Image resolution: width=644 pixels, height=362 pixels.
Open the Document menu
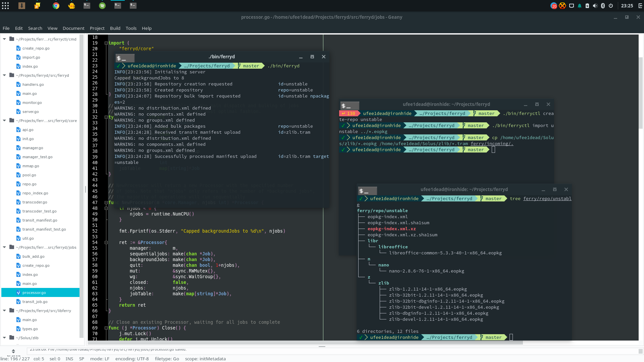[x=73, y=28]
